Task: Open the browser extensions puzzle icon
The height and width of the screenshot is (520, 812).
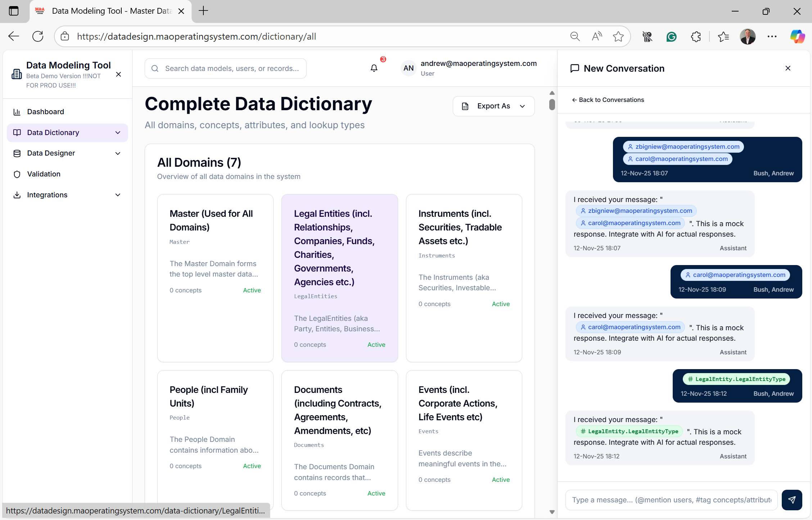Action: [x=696, y=36]
